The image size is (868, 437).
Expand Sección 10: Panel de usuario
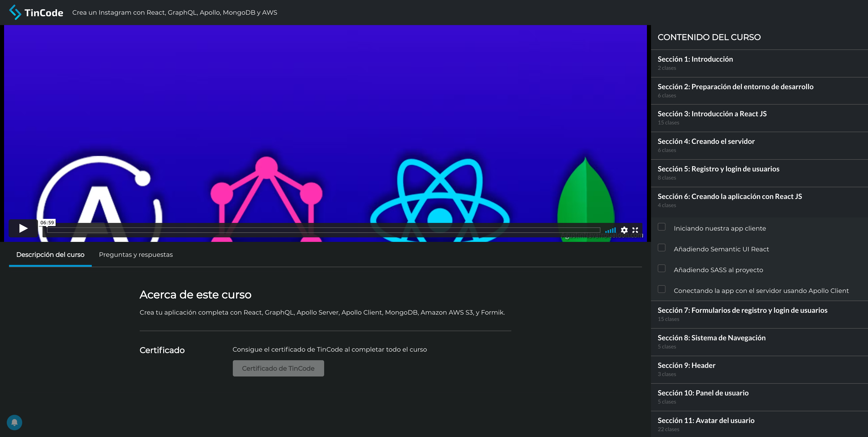coord(703,393)
